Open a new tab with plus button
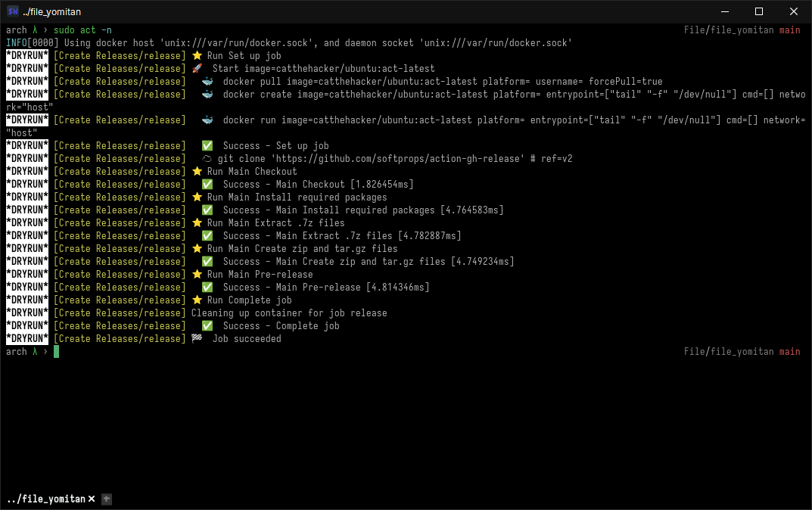Image resolution: width=812 pixels, height=510 pixels. tap(107, 499)
